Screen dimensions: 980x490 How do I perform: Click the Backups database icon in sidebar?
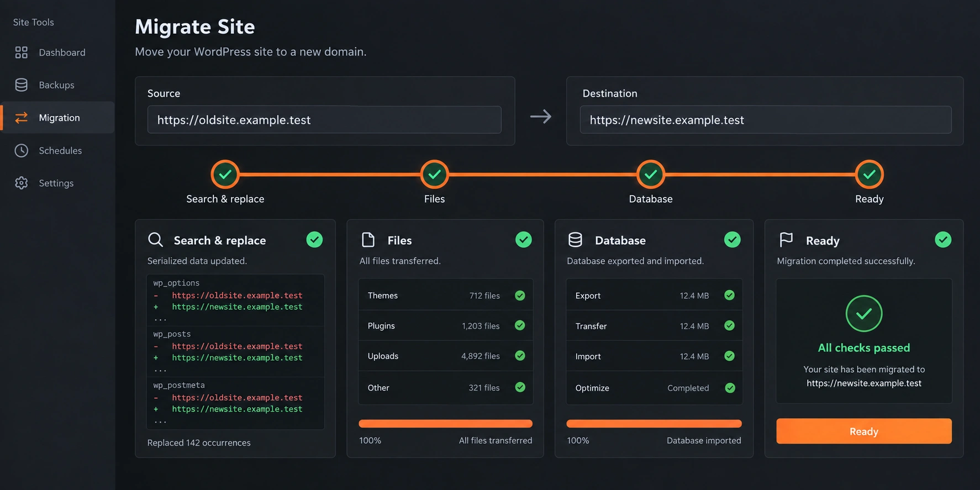tap(21, 85)
